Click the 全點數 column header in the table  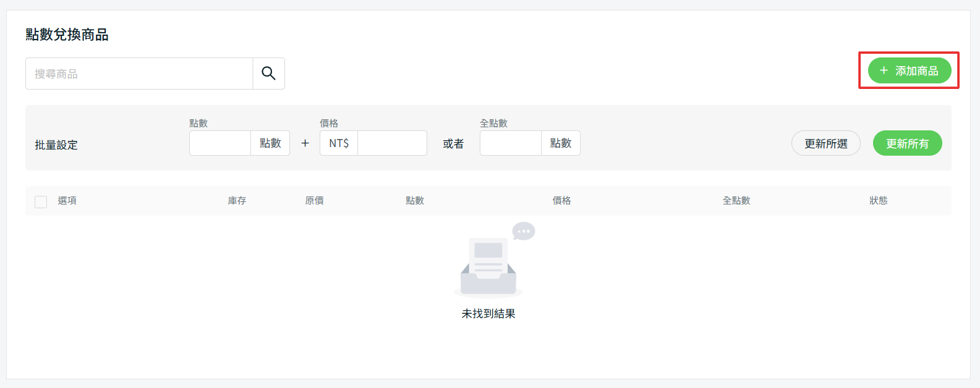736,201
